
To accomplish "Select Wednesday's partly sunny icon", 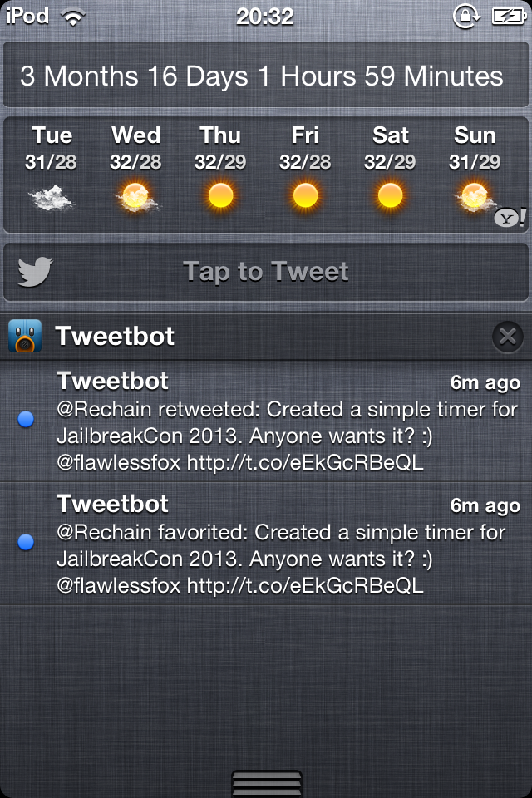I will pyautogui.click(x=136, y=198).
